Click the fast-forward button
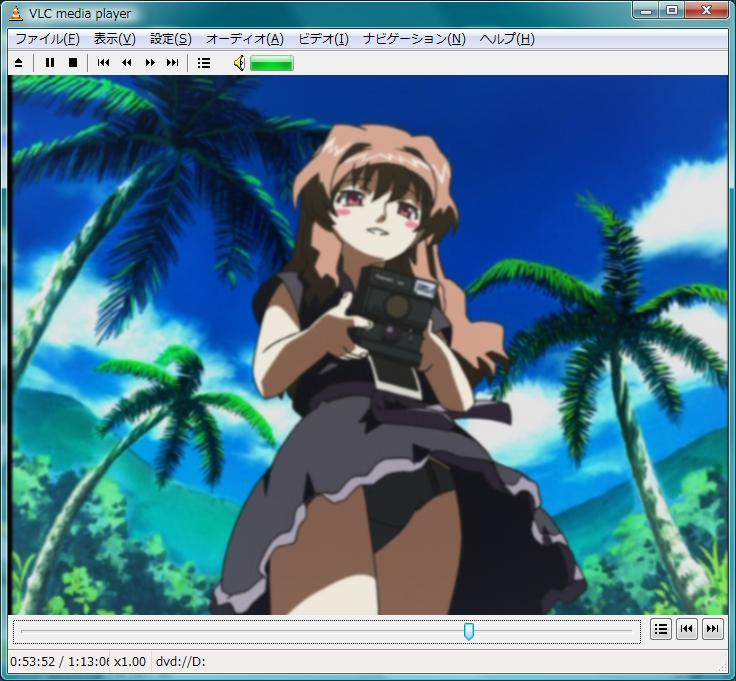The image size is (736, 681). (150, 62)
